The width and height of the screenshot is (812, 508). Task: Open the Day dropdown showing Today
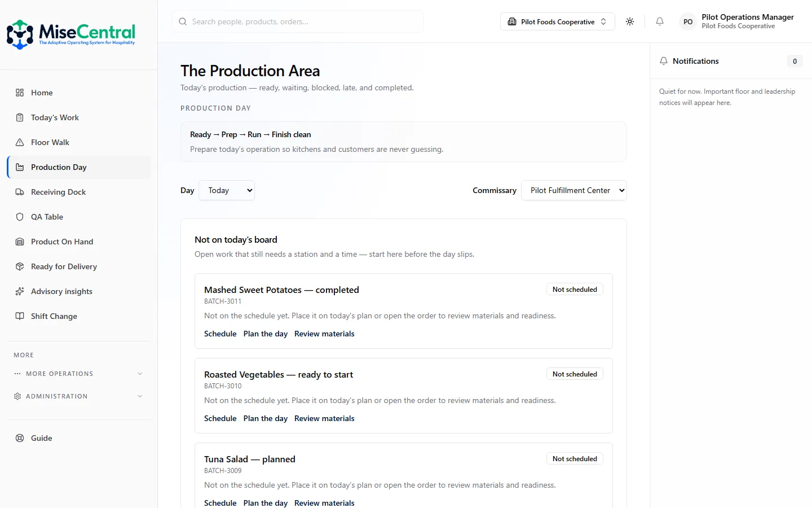(x=227, y=190)
